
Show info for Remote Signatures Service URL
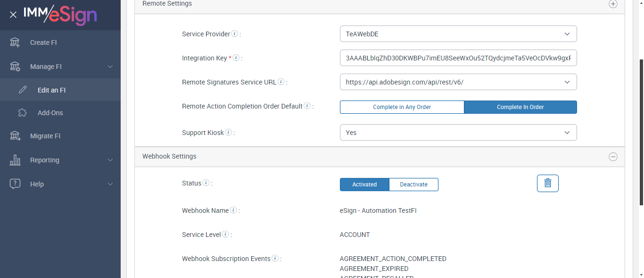click(281, 82)
